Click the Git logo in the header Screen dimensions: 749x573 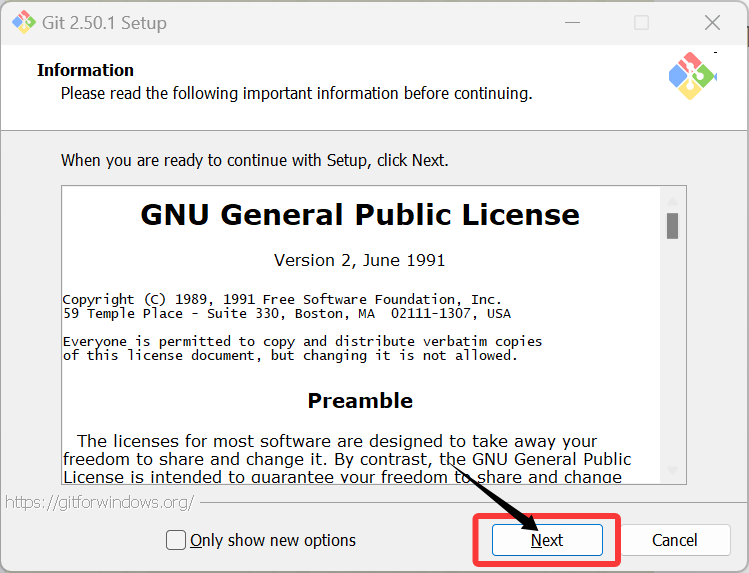tap(692, 75)
